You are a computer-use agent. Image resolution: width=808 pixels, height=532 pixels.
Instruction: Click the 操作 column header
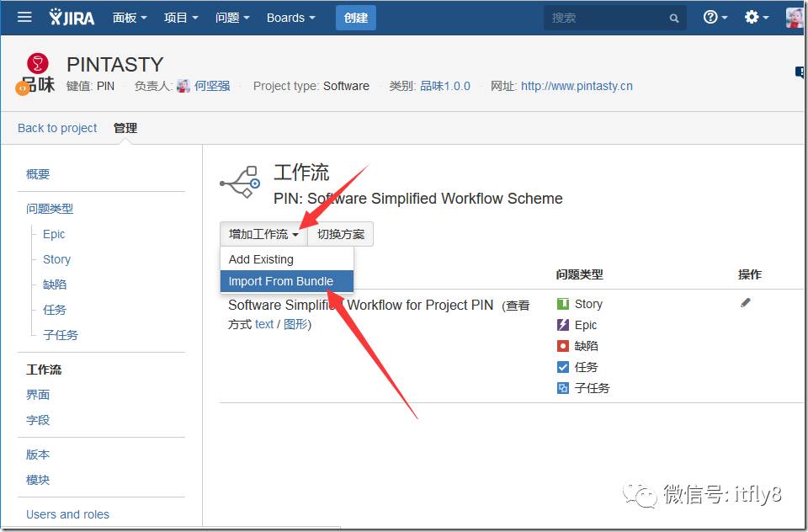750,274
